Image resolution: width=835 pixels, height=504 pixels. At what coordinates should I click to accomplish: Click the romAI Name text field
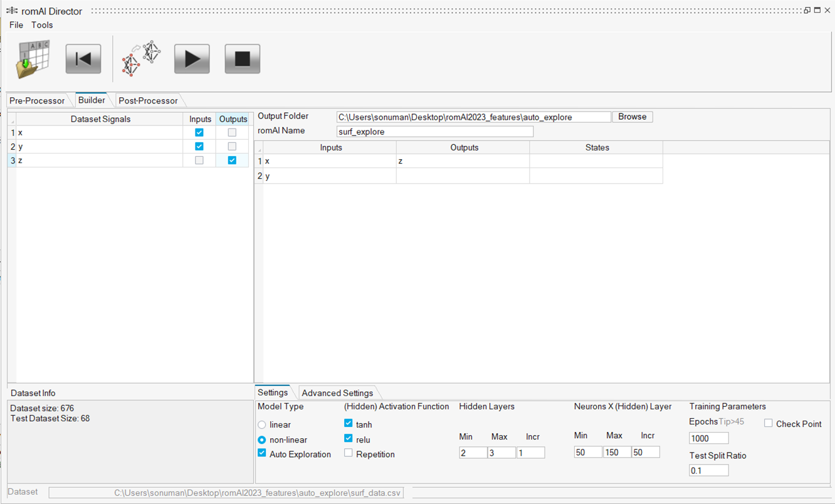pyautogui.click(x=434, y=132)
